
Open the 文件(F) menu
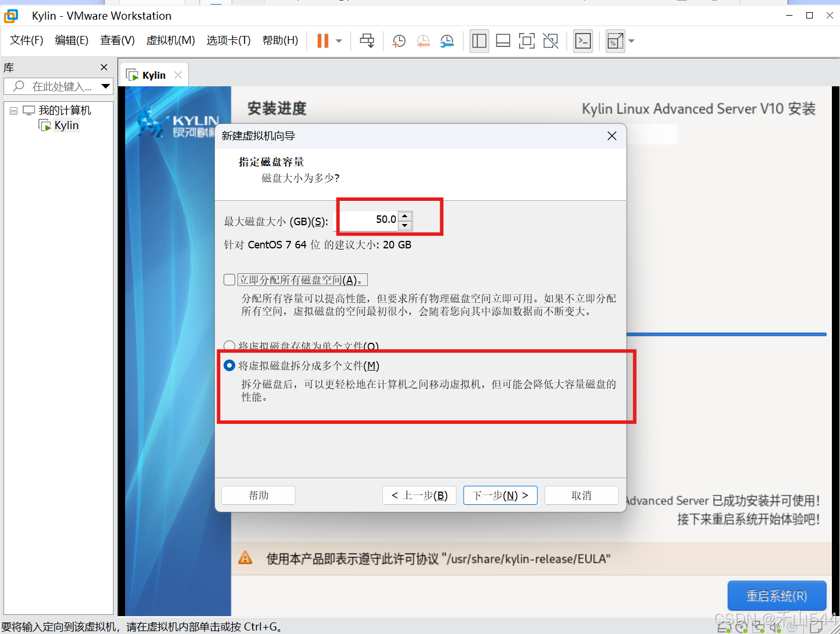coord(27,40)
